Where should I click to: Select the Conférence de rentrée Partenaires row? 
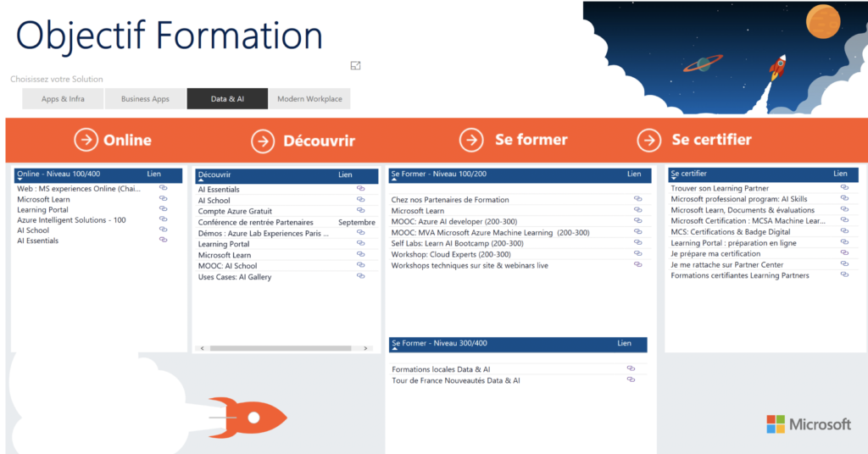(x=287, y=222)
